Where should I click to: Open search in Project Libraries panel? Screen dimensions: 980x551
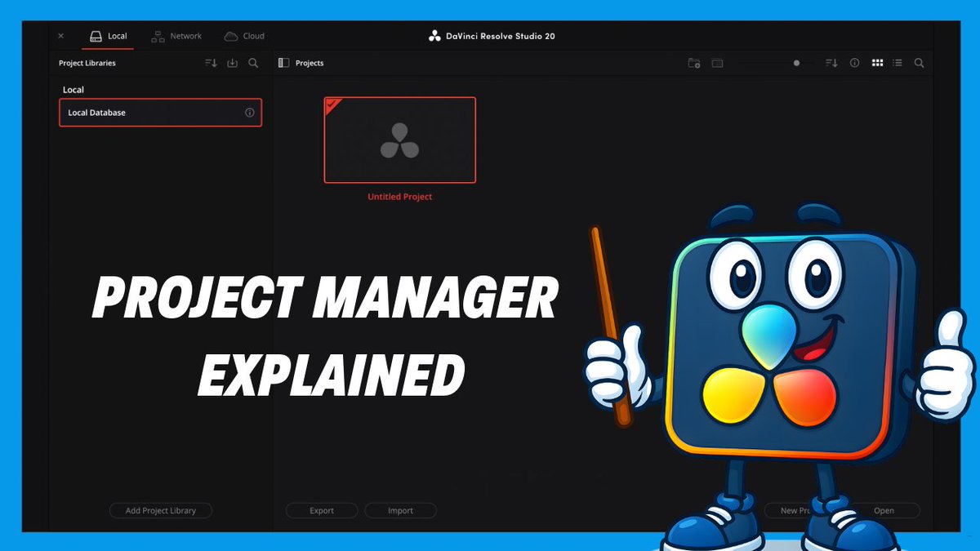(x=253, y=62)
